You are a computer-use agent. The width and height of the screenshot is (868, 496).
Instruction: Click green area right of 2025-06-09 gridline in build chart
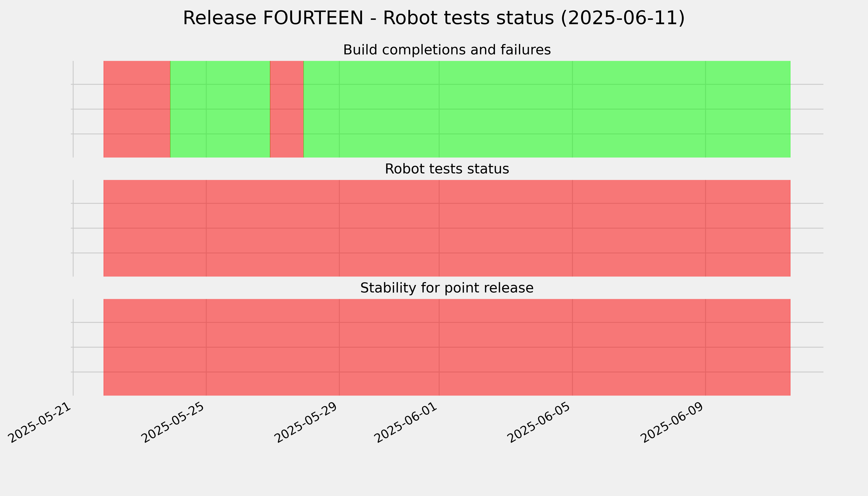click(748, 109)
